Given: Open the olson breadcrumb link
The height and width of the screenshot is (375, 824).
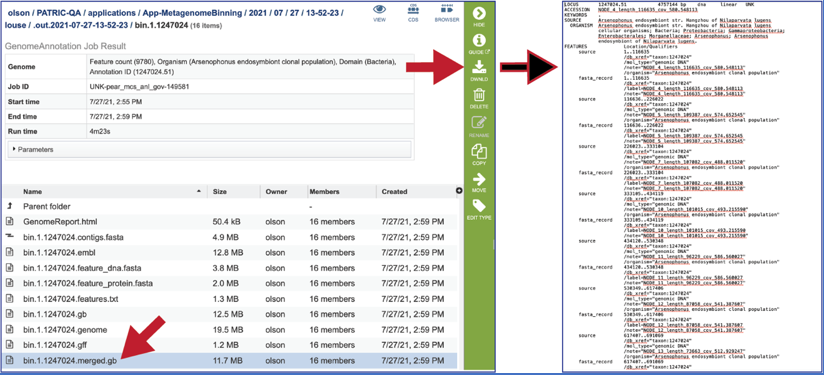Looking at the screenshot, I should [19, 13].
